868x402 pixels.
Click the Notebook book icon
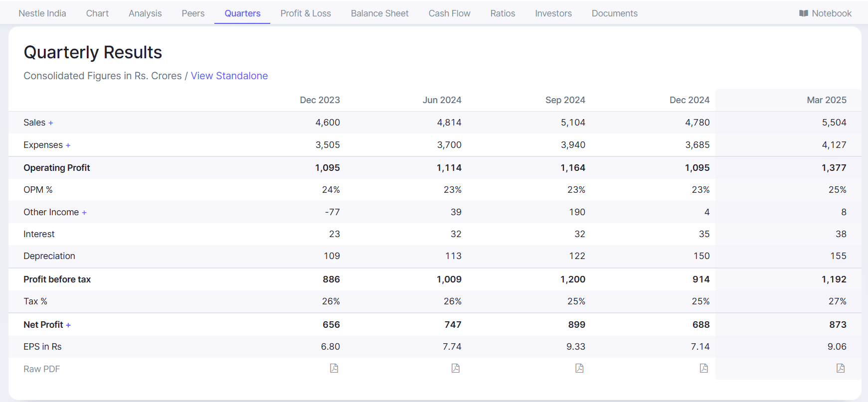tap(803, 13)
